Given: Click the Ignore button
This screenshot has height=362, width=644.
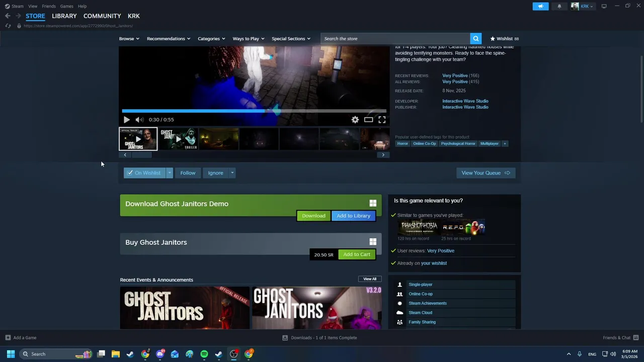Looking at the screenshot, I should (216, 173).
